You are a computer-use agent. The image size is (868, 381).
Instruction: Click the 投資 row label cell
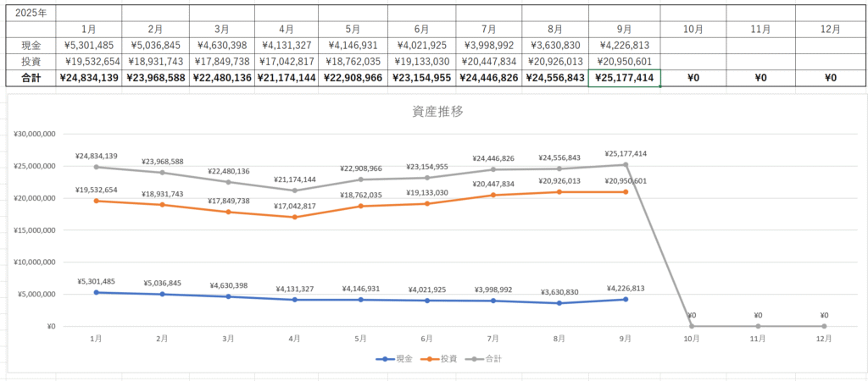30,61
